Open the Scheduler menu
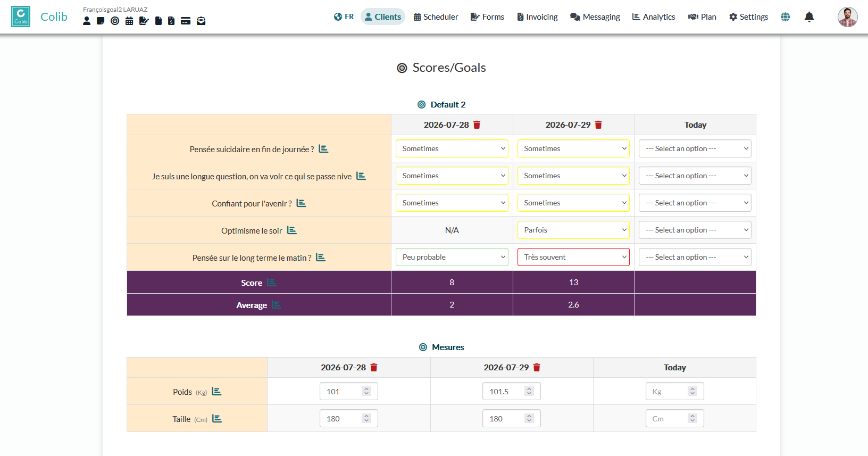Viewport: 868px width, 456px height. [x=436, y=16]
